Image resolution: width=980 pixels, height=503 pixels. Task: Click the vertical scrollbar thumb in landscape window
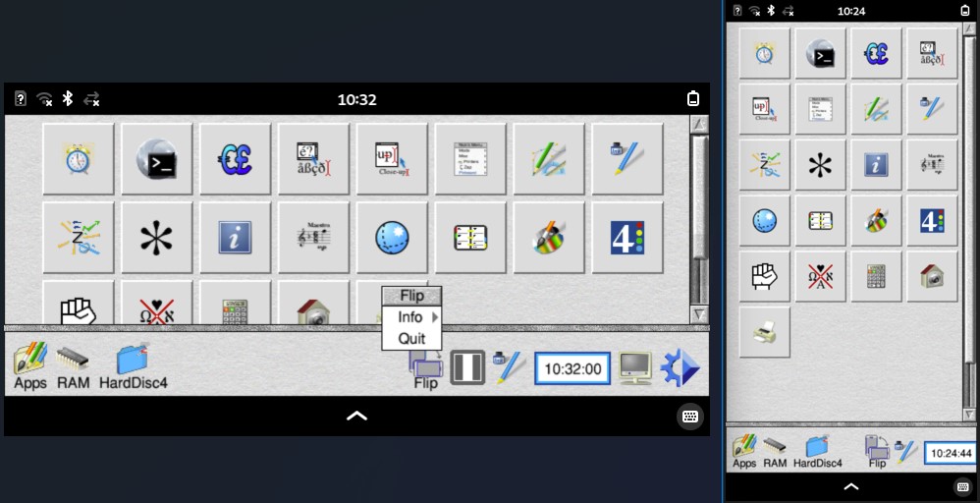[699, 197]
